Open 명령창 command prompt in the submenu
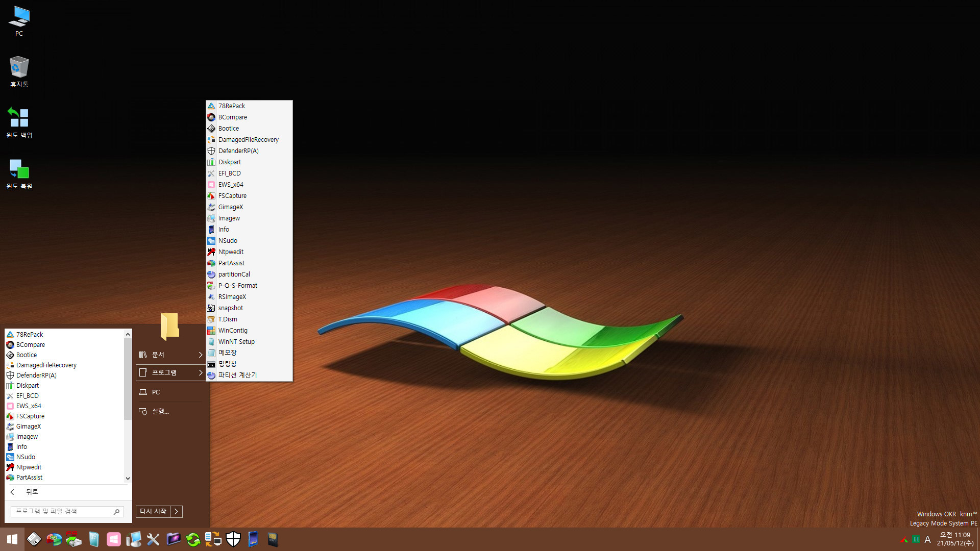The width and height of the screenshot is (980, 551). click(x=249, y=364)
